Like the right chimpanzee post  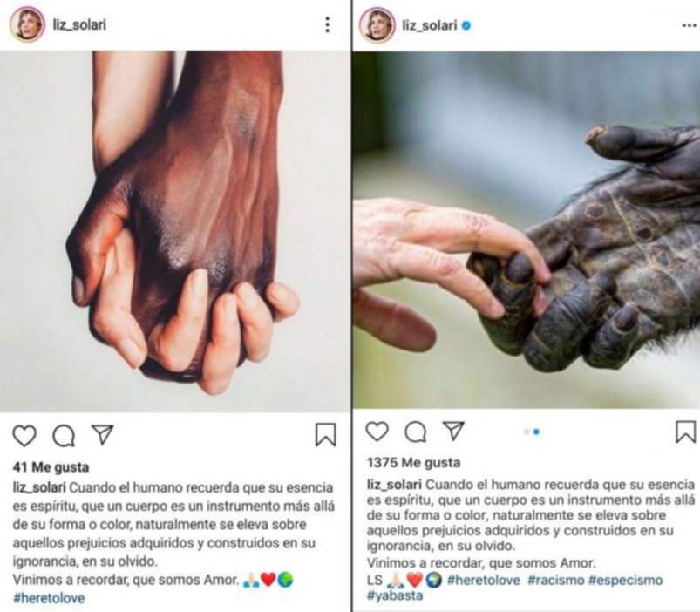377,432
